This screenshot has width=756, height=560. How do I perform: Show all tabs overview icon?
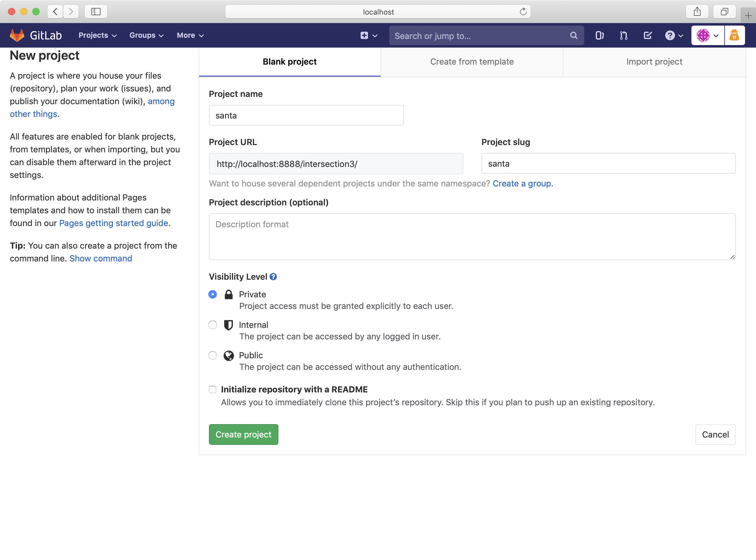pos(724,12)
